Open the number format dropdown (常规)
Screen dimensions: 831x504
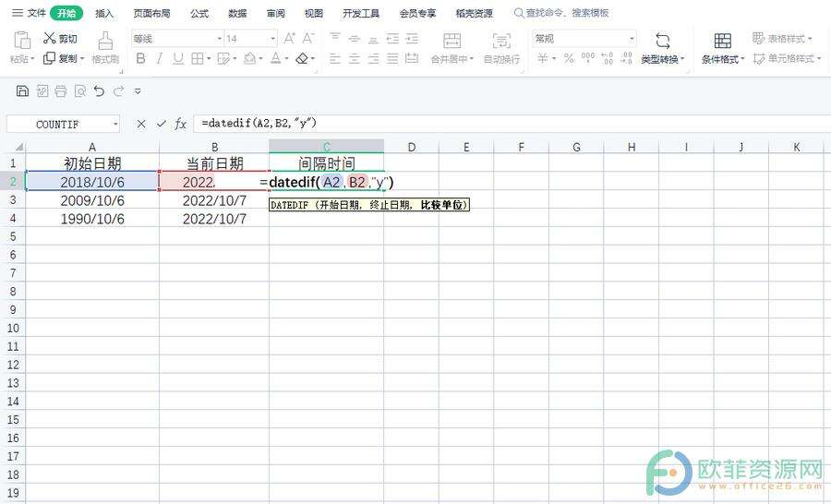tap(632, 39)
